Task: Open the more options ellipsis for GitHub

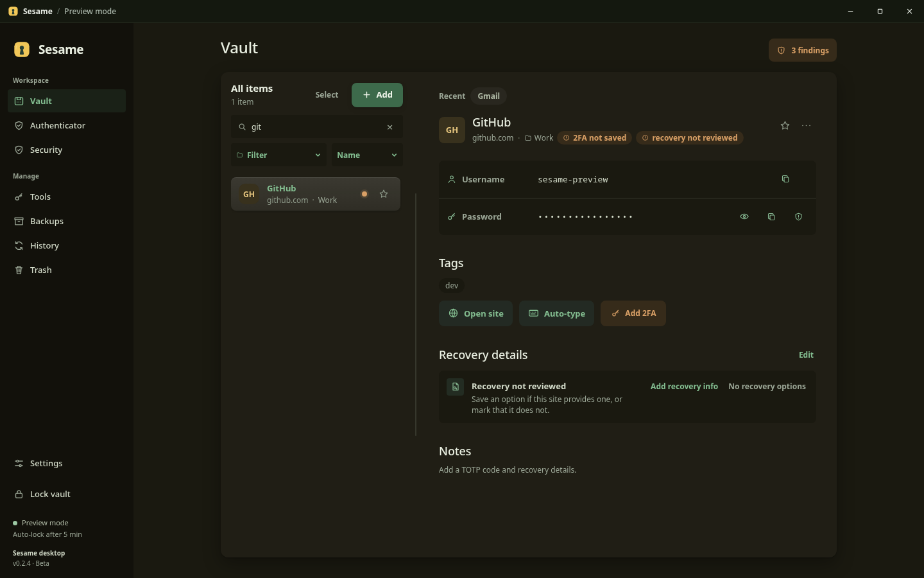Action: coord(807,126)
